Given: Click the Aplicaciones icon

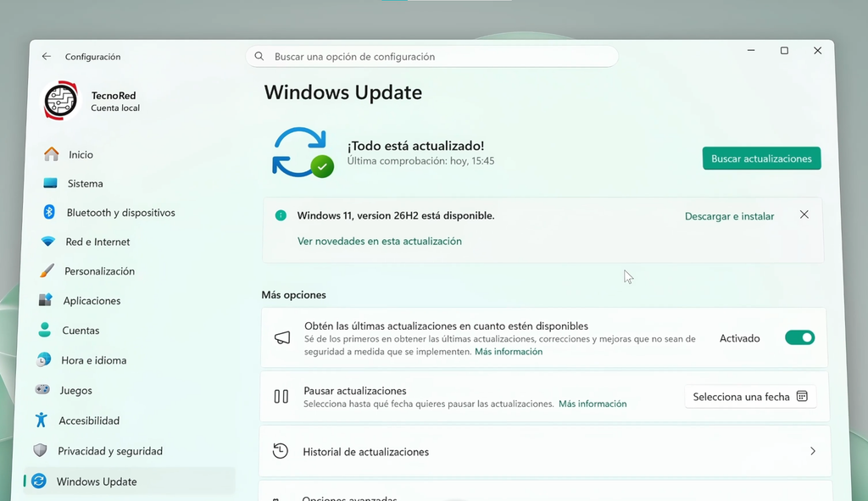Looking at the screenshot, I should click(46, 300).
